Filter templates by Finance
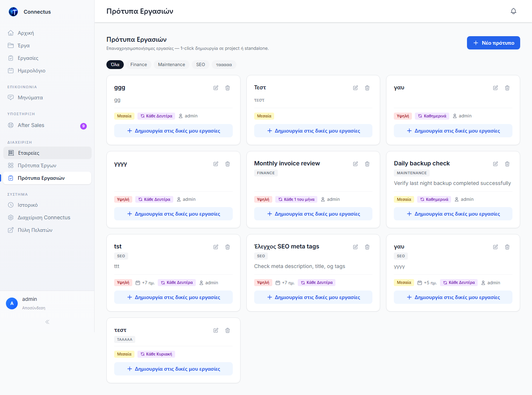This screenshot has width=532, height=395. pos(139,65)
